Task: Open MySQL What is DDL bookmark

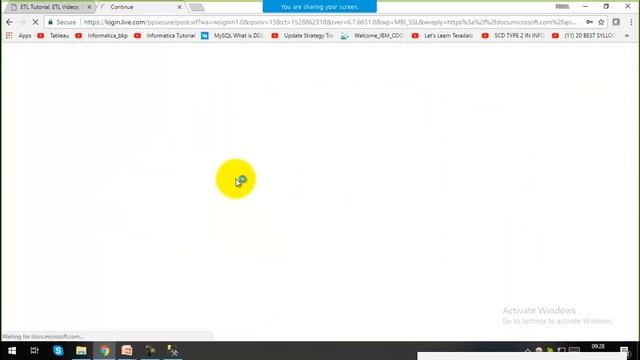Action: coord(232,36)
